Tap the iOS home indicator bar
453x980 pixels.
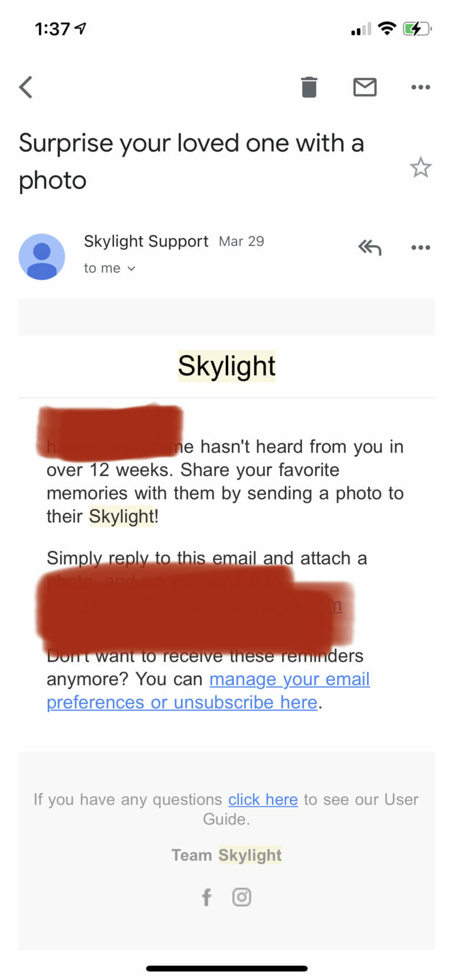click(x=226, y=968)
